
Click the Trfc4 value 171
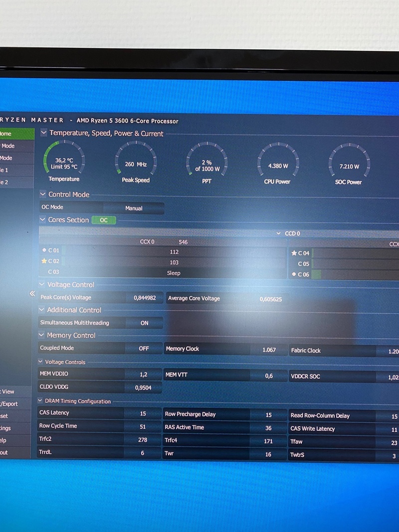click(x=268, y=441)
